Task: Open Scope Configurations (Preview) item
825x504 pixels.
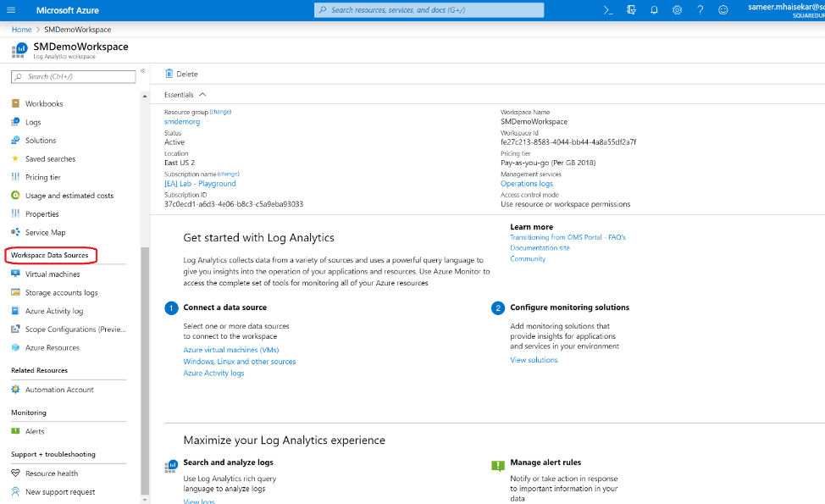Action: (x=75, y=330)
